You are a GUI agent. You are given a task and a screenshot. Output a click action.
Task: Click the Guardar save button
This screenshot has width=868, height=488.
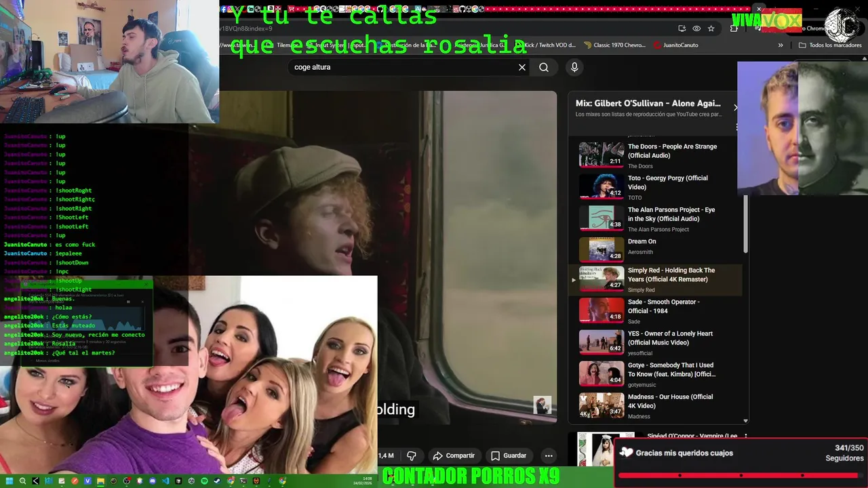point(509,455)
